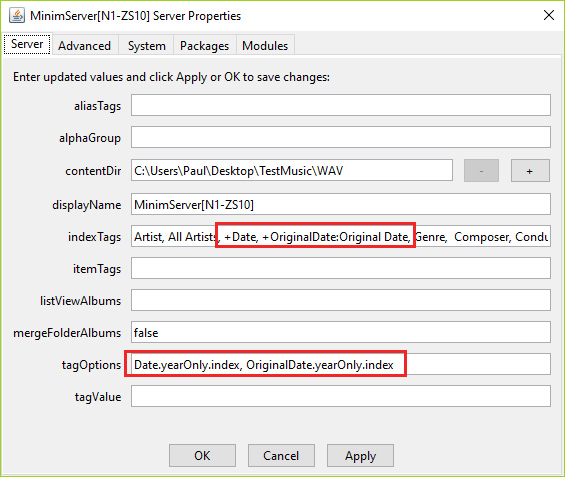Click the dialog title 'MinimServer[N1-ZS10] Server Properties'

point(135,16)
